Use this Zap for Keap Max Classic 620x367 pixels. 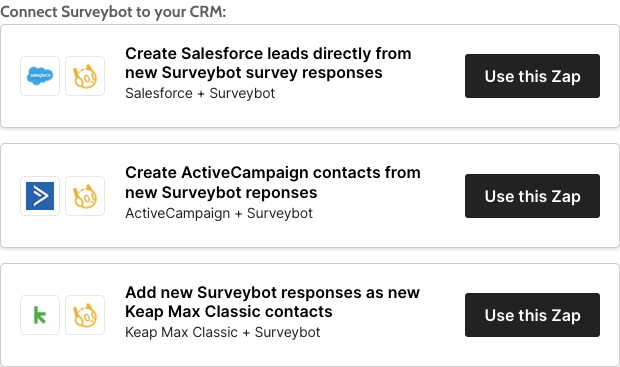tap(532, 315)
